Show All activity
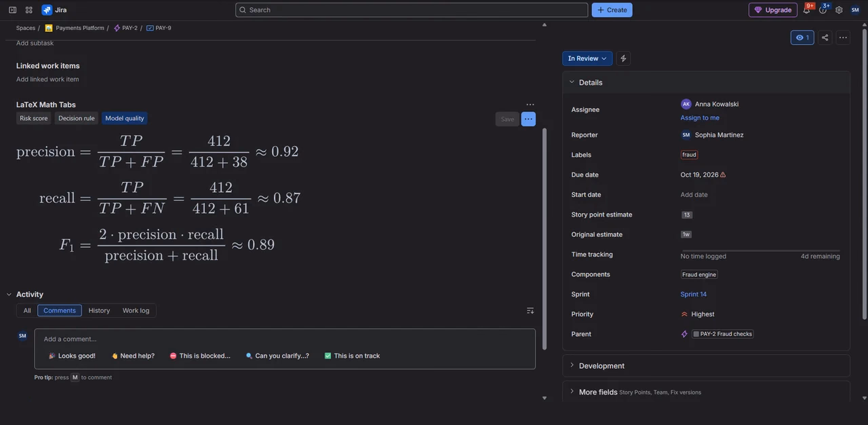868x425 pixels. pos(27,310)
